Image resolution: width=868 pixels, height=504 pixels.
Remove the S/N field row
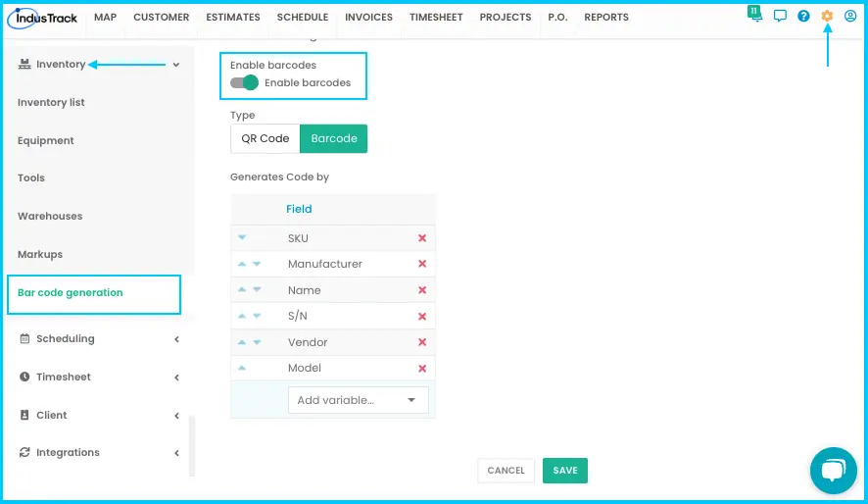422,317
